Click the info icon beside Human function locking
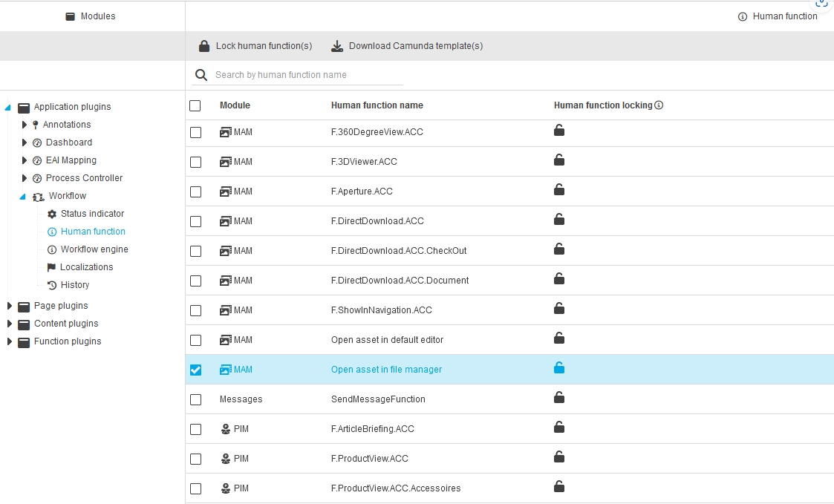Viewport: 834px width, 504px height. pos(659,105)
